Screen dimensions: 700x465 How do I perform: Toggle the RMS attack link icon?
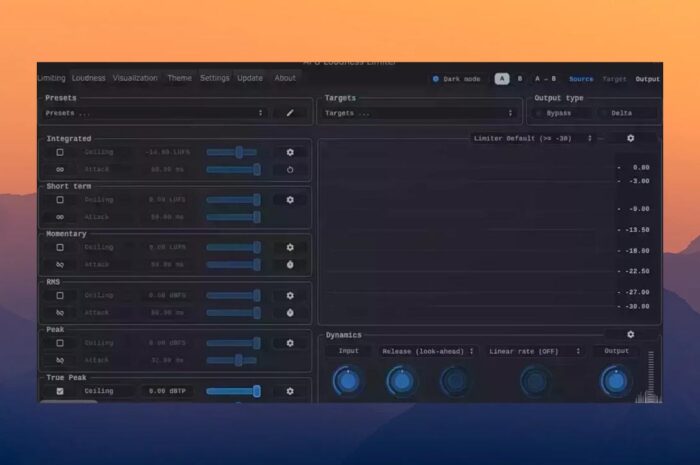60,313
